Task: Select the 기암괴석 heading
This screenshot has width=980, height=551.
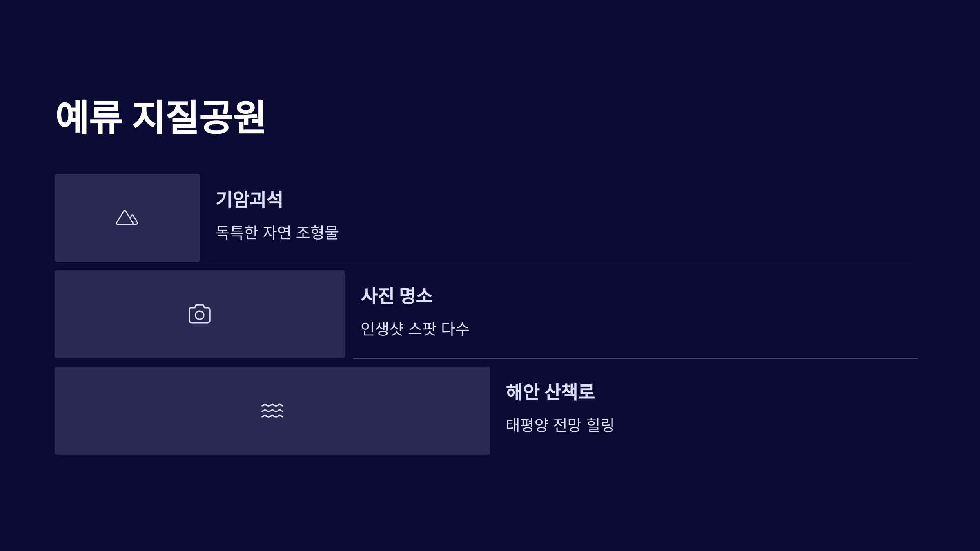Action: 249,199
